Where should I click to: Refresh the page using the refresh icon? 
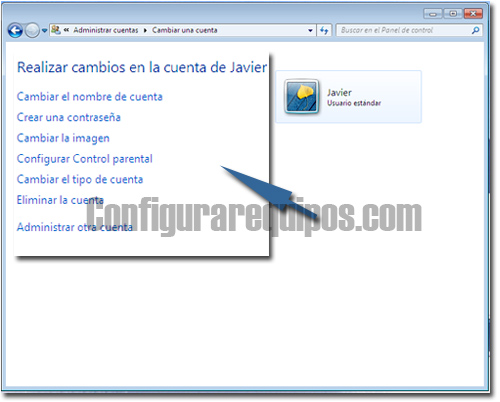324,30
